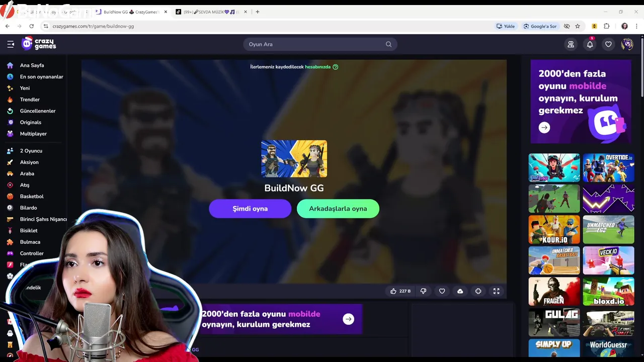Open the VECK.IO game thumbnail
Screen dimensions: 644x362
tap(608, 260)
